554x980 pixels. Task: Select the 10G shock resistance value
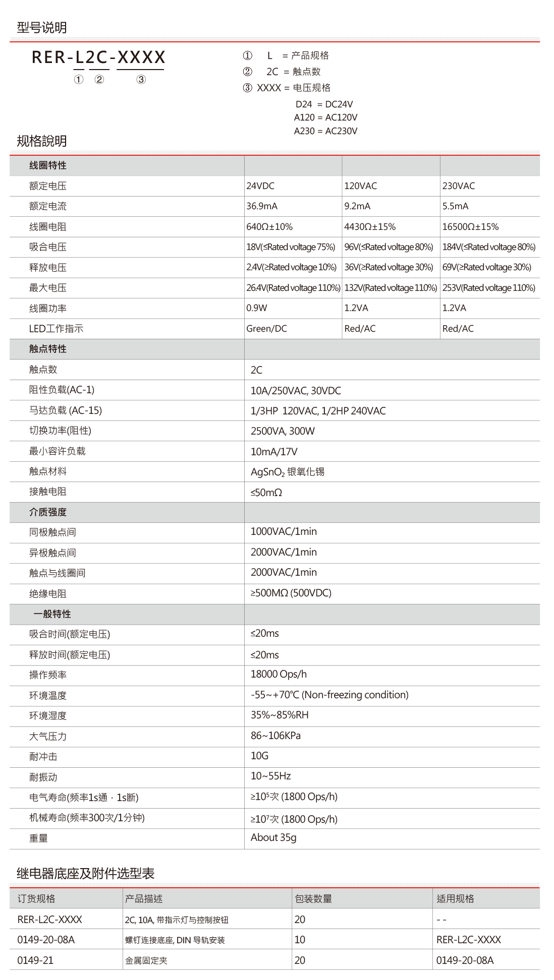(259, 756)
